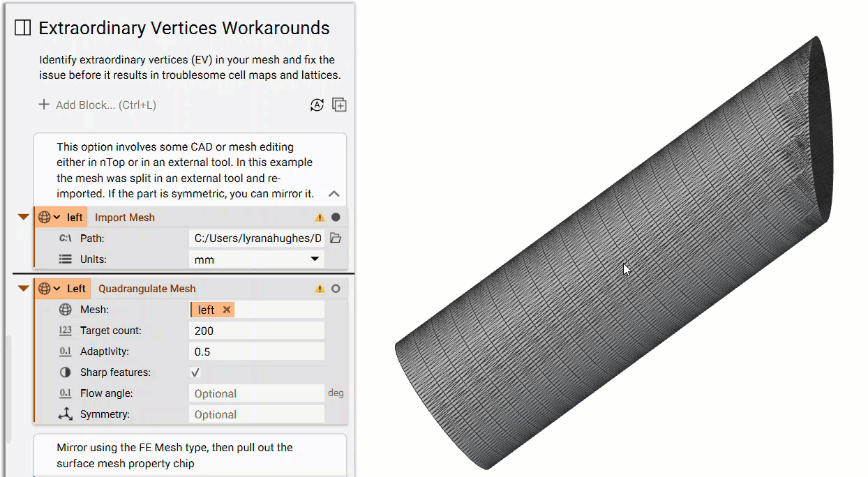The width and height of the screenshot is (868, 477).
Task: Click the warning triangle on Quadrangulate Mesh
Action: coord(320,288)
